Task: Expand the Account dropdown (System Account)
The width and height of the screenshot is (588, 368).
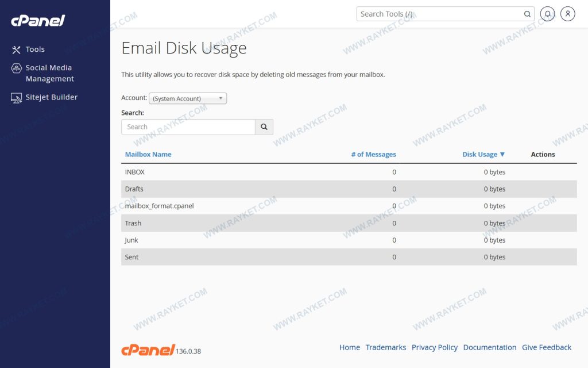Action: click(x=188, y=98)
